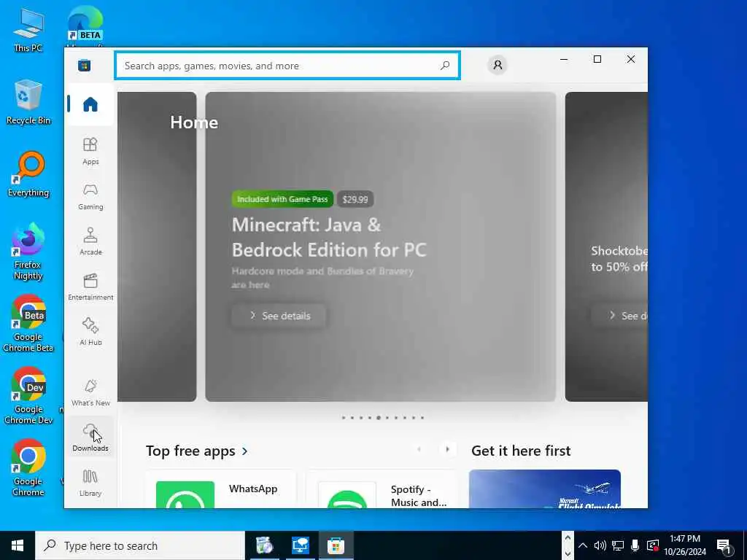This screenshot has width=747, height=560.
Task: Expand Top free apps chevron arrow
Action: click(x=245, y=451)
